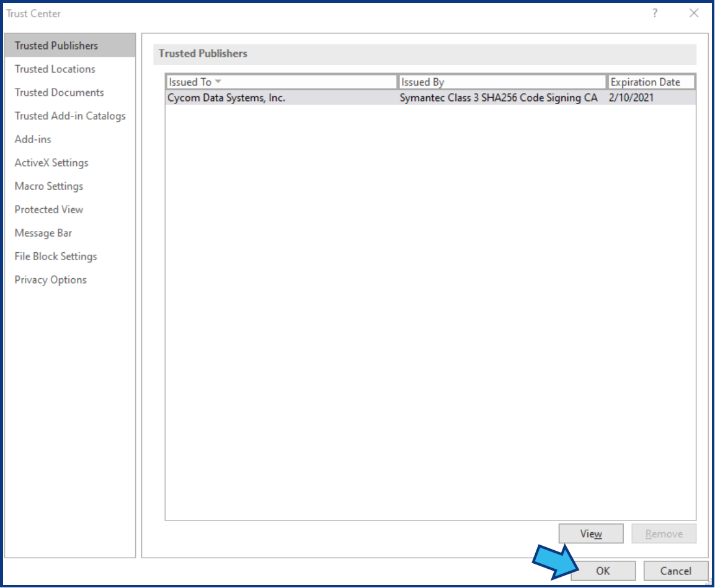
Task: Click the Cancel button
Action: pyautogui.click(x=676, y=571)
